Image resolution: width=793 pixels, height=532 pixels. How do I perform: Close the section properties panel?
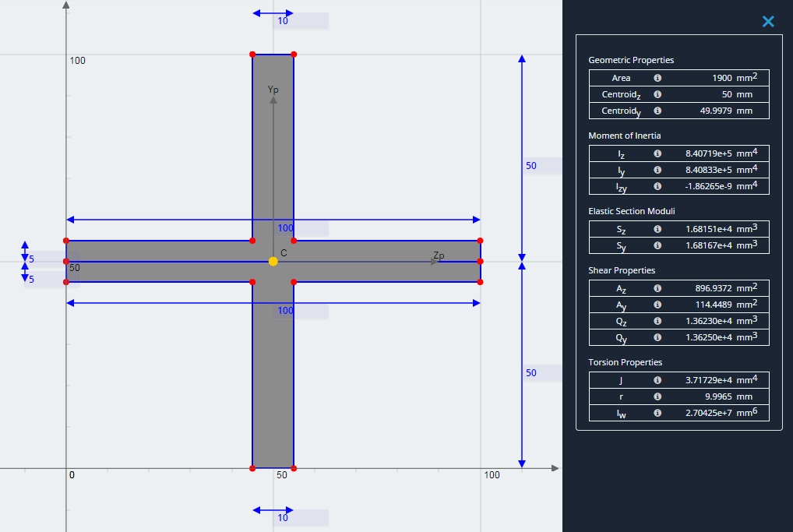(x=768, y=21)
